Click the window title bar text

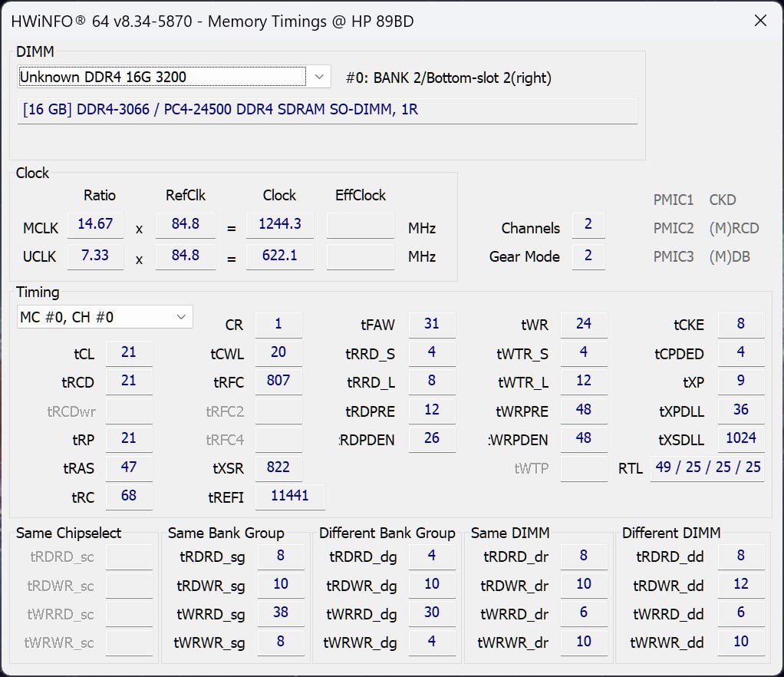[x=212, y=21]
